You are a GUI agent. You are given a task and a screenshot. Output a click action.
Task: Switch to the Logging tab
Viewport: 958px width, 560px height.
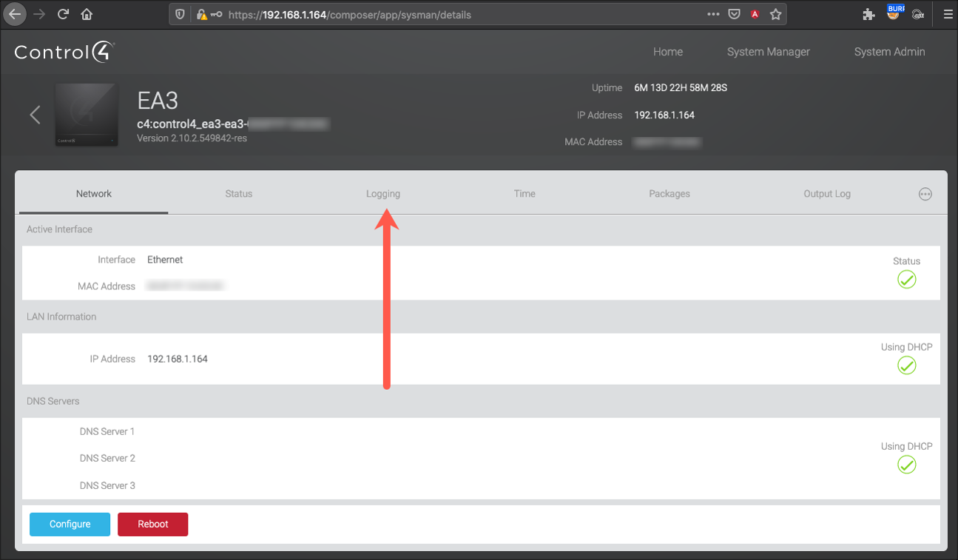(x=382, y=194)
